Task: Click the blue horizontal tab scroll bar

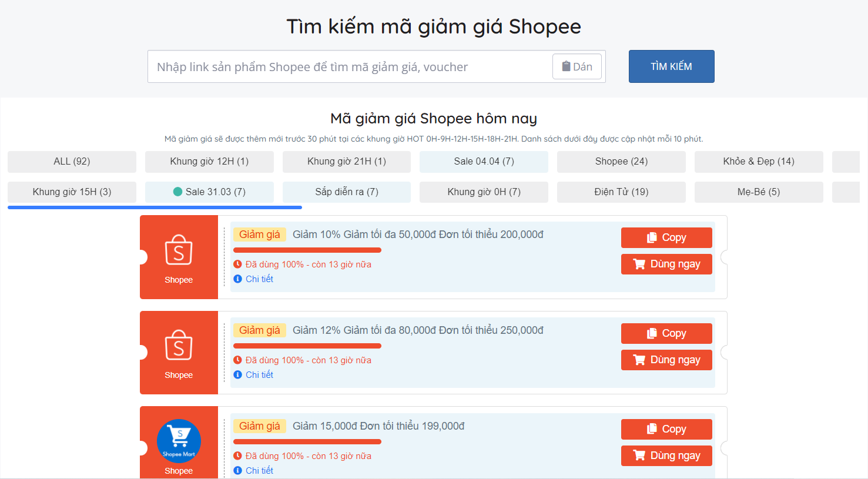Action: [155, 207]
